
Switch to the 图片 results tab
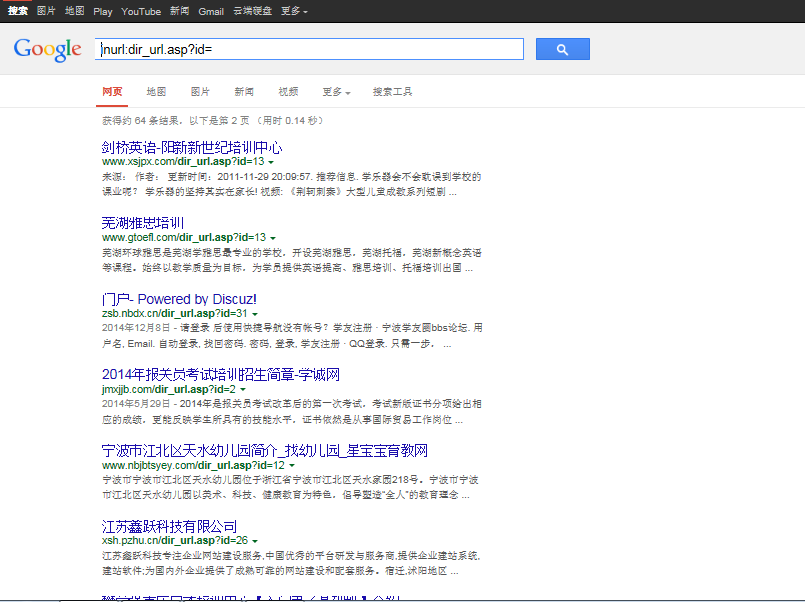[200, 92]
